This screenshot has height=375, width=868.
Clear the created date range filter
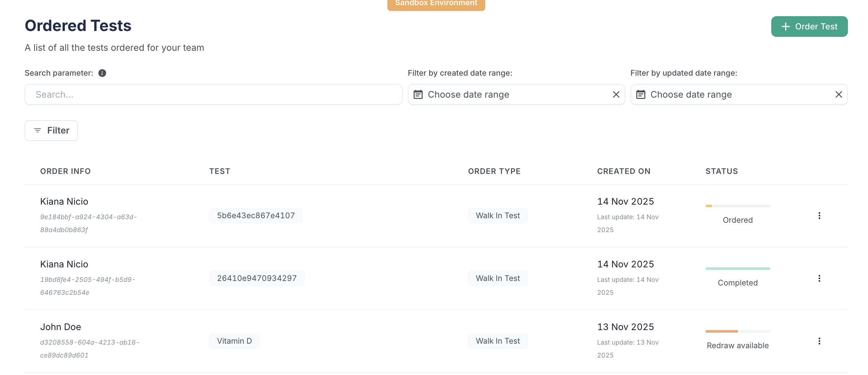click(616, 95)
